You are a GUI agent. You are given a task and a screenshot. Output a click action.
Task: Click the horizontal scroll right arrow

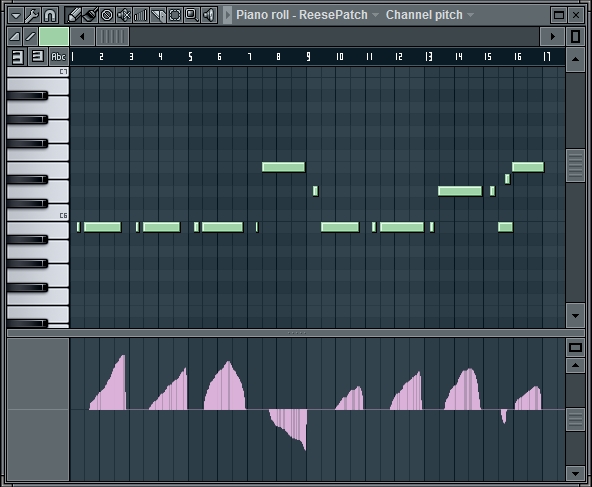[552, 37]
